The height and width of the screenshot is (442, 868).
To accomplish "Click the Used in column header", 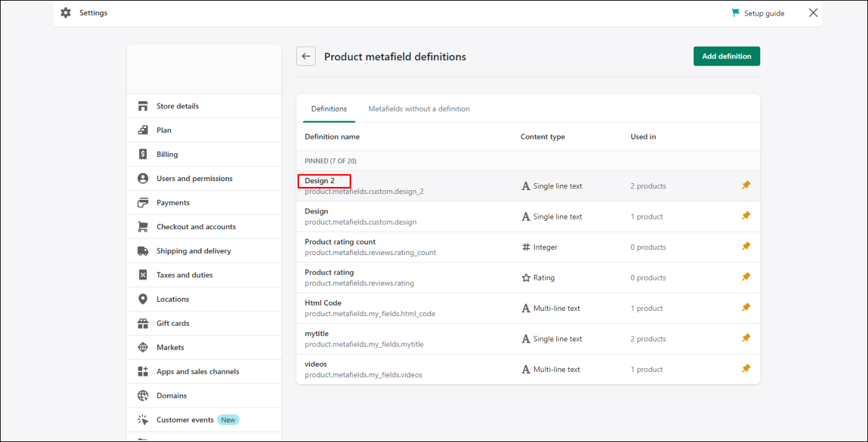I will click(x=643, y=137).
